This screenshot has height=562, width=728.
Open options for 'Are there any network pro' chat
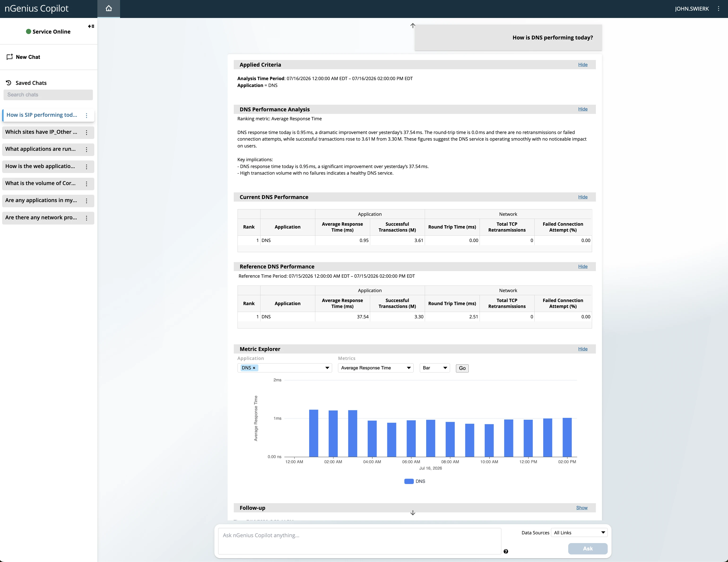pyautogui.click(x=87, y=218)
